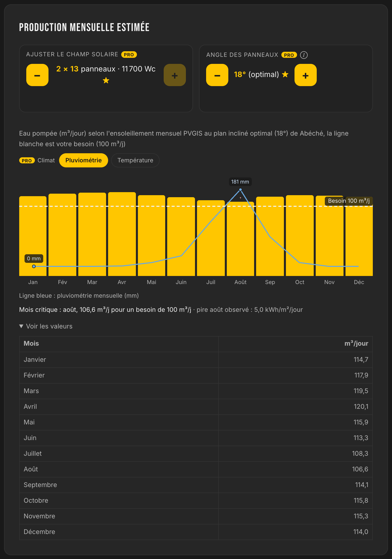Click the info icon beside Angle des panneaux
This screenshot has height=559, width=392.
(304, 55)
